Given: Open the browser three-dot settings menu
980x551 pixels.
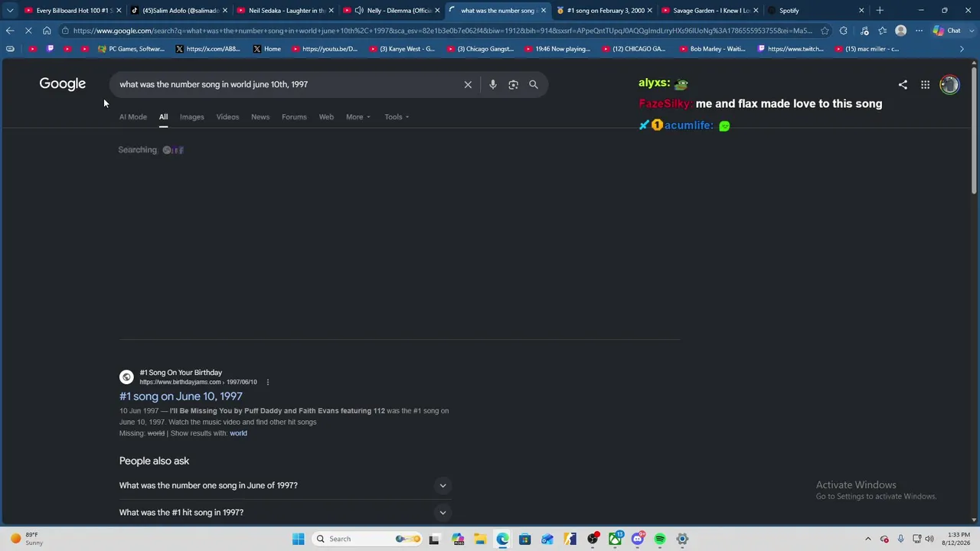Looking at the screenshot, I should 919,31.
